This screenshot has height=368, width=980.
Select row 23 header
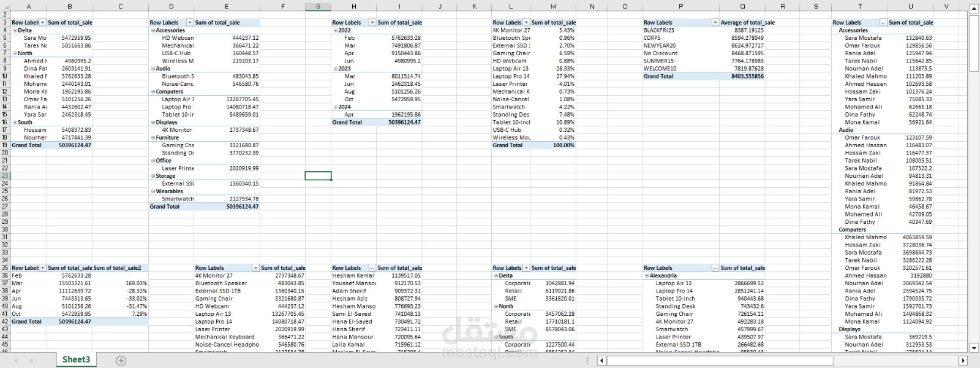coord(5,176)
